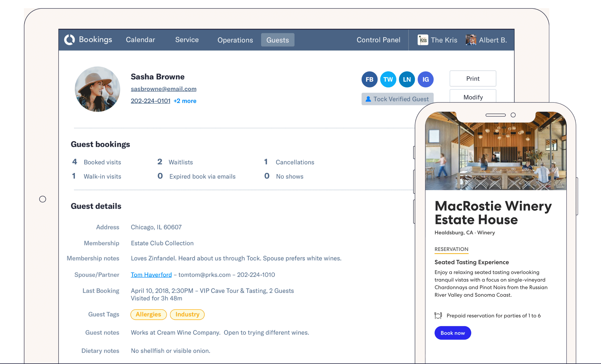
Task: Click Sasha Browne's profile photo
Action: [97, 89]
